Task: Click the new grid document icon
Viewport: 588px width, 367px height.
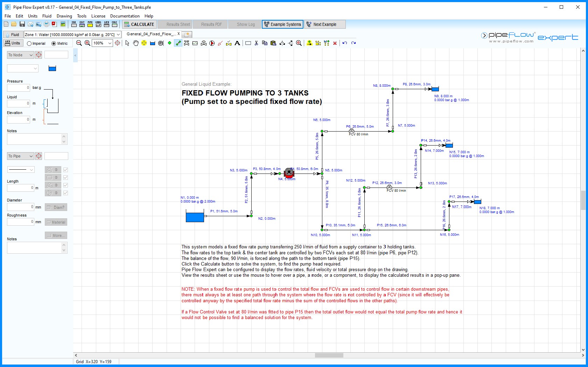Action: point(6,24)
